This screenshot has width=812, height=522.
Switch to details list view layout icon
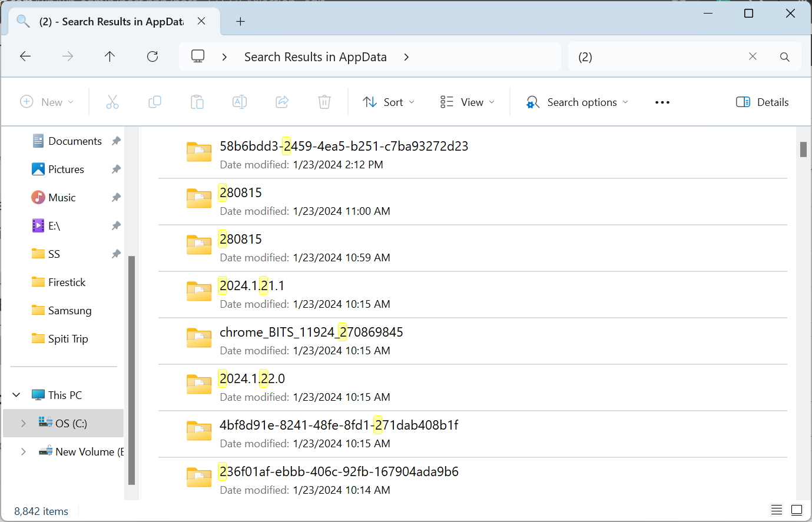coord(777,510)
